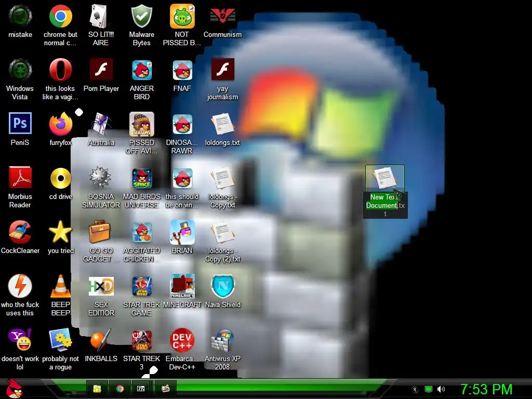
Task: Launch Chrome from the taskbar
Action: (x=120, y=389)
